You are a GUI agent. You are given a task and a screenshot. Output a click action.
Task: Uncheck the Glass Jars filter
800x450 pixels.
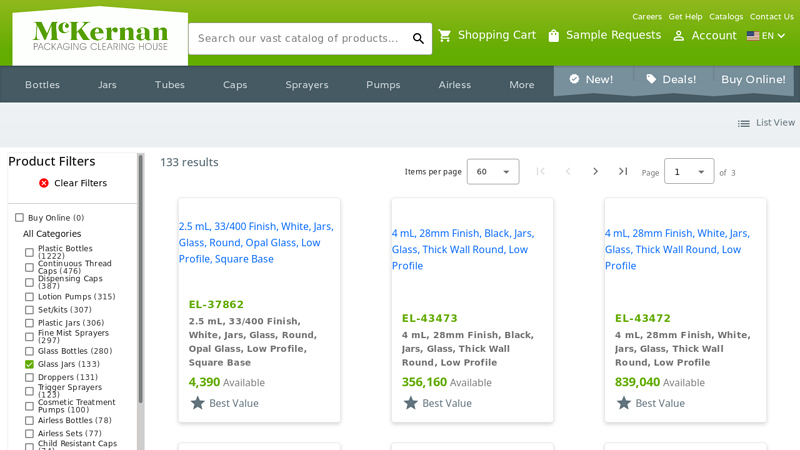coord(29,364)
